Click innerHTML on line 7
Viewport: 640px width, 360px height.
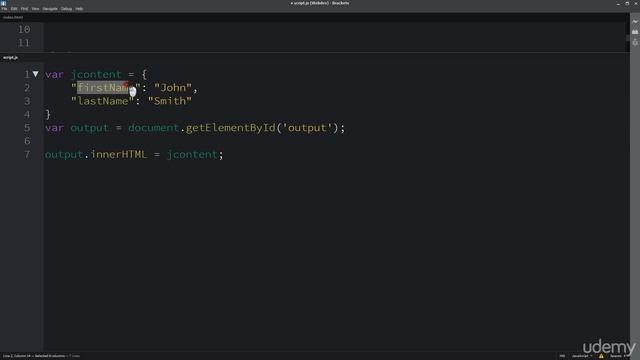(118, 155)
